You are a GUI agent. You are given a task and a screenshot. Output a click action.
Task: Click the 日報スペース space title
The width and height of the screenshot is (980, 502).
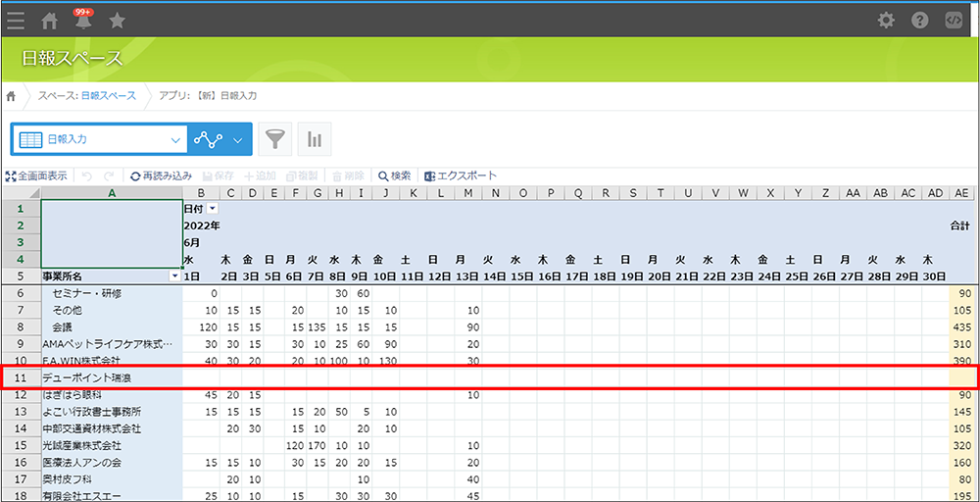(x=73, y=59)
